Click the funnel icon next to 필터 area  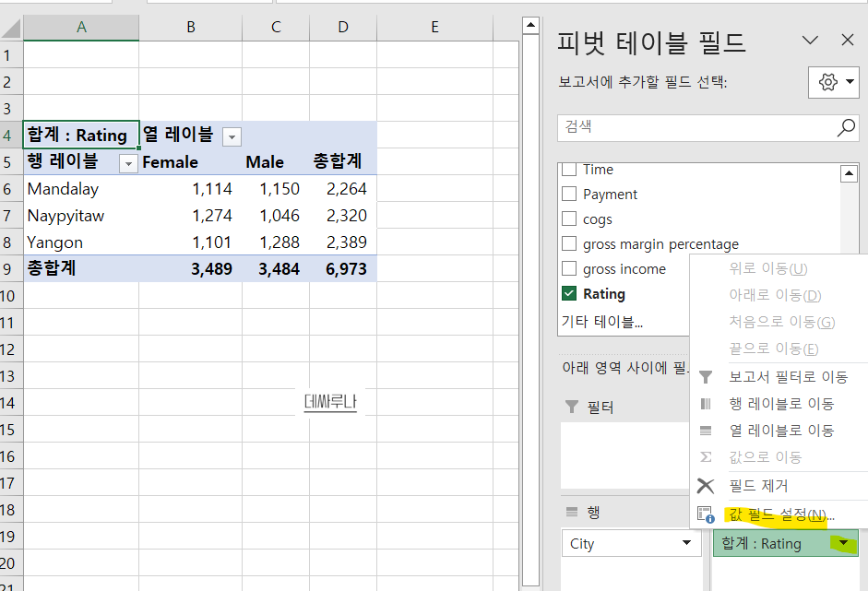click(x=572, y=407)
